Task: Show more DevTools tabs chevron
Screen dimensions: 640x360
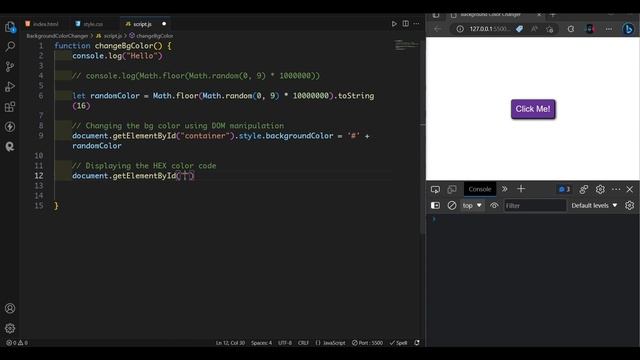Action: point(504,189)
